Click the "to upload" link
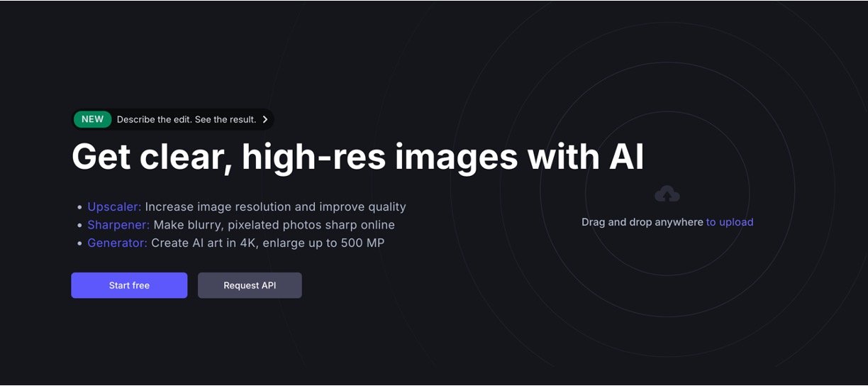This screenshot has width=868, height=386. point(729,222)
